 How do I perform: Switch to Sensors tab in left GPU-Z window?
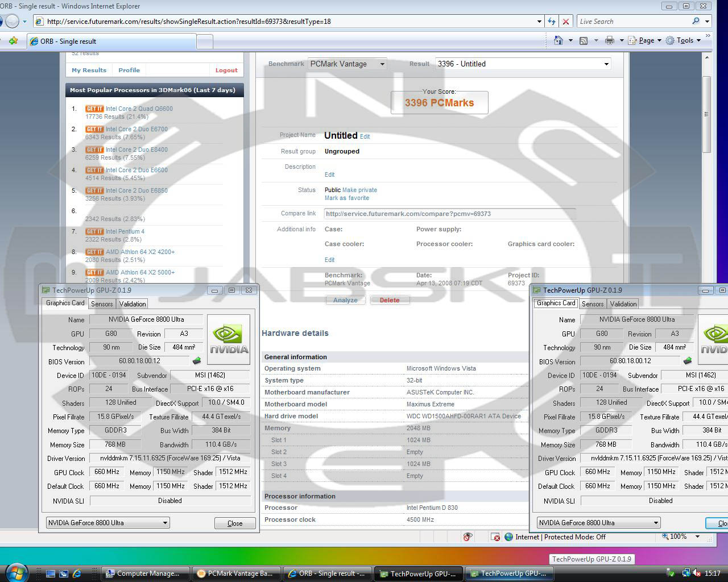(102, 304)
